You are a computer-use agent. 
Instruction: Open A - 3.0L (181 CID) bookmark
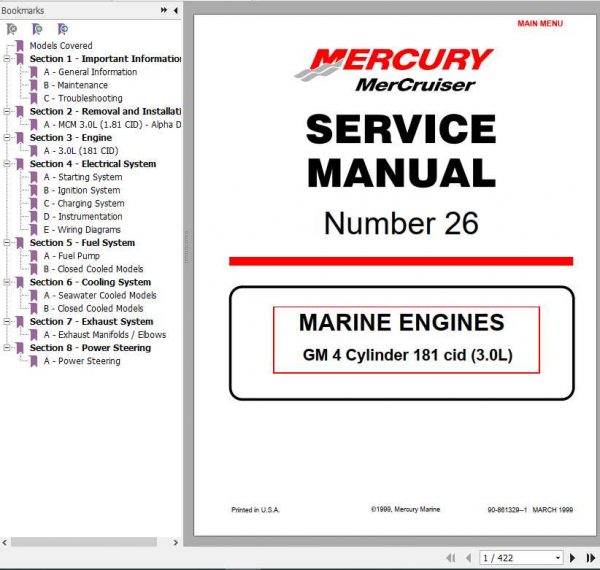tap(81, 151)
